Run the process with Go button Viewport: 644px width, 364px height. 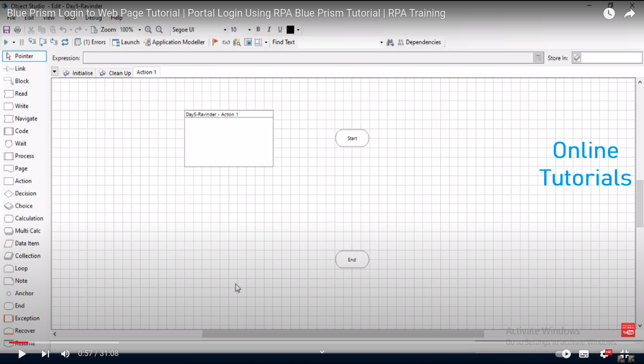(6, 42)
